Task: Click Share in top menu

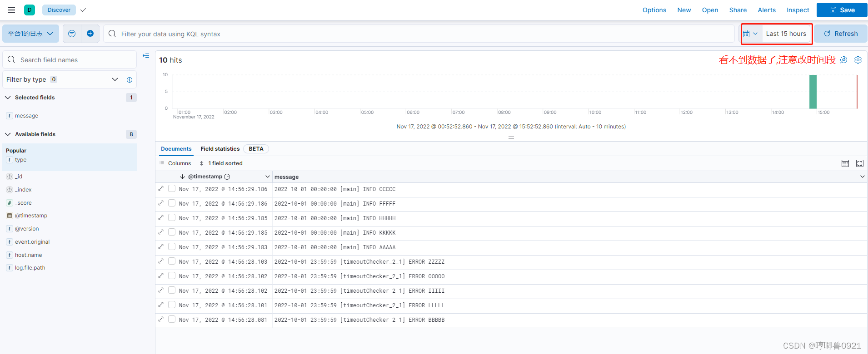Action: click(738, 10)
